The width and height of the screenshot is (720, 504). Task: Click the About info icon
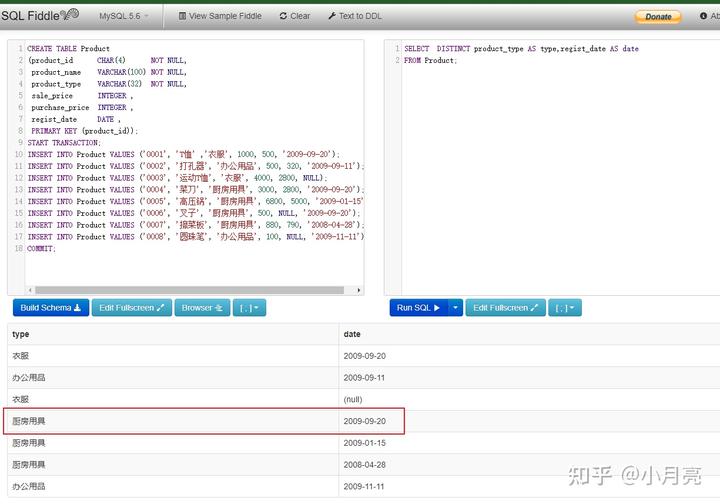point(703,16)
